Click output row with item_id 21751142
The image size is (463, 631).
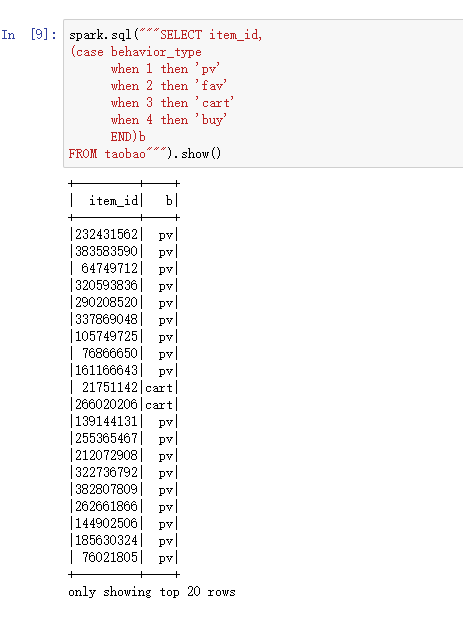tap(124, 387)
